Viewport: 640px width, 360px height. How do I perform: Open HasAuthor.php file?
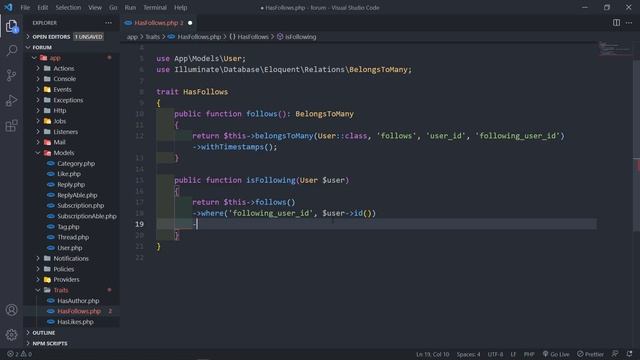pyautogui.click(x=71, y=301)
